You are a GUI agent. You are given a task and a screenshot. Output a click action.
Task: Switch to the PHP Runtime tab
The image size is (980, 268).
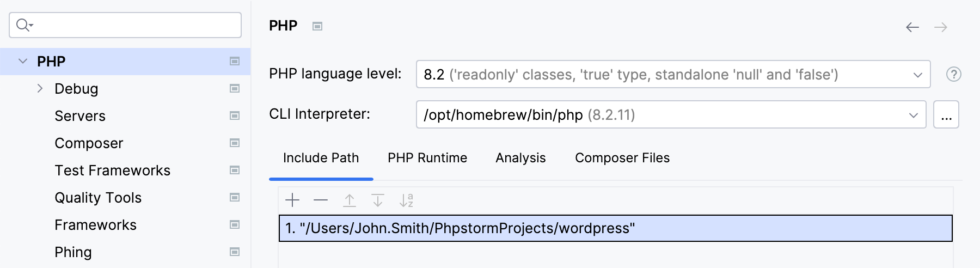point(427,158)
